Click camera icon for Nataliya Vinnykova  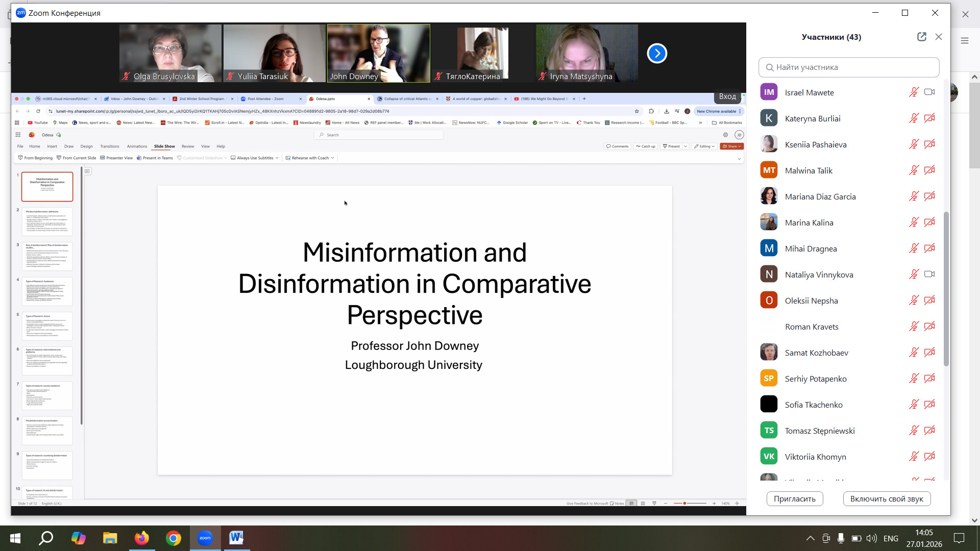pos(929,274)
